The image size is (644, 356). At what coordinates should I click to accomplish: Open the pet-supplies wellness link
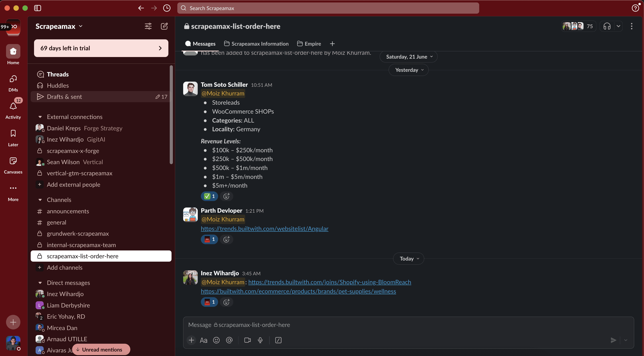pyautogui.click(x=298, y=291)
